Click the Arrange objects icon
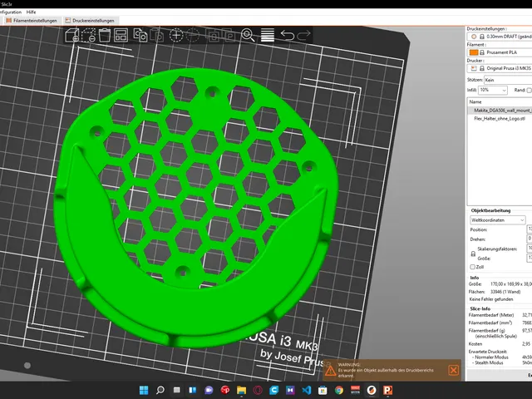This screenshot has width=532, height=399. (121, 35)
